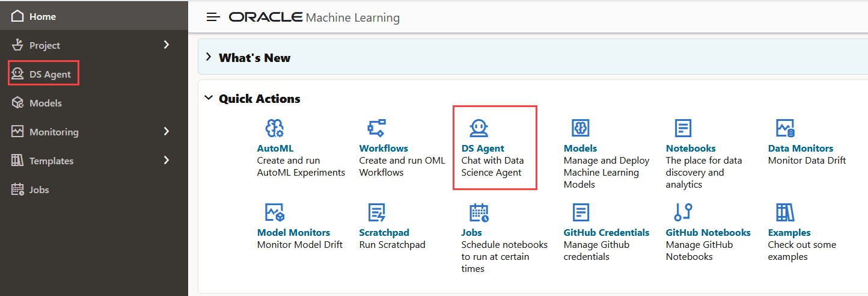
Task: Click the Examples books icon
Action: click(786, 212)
